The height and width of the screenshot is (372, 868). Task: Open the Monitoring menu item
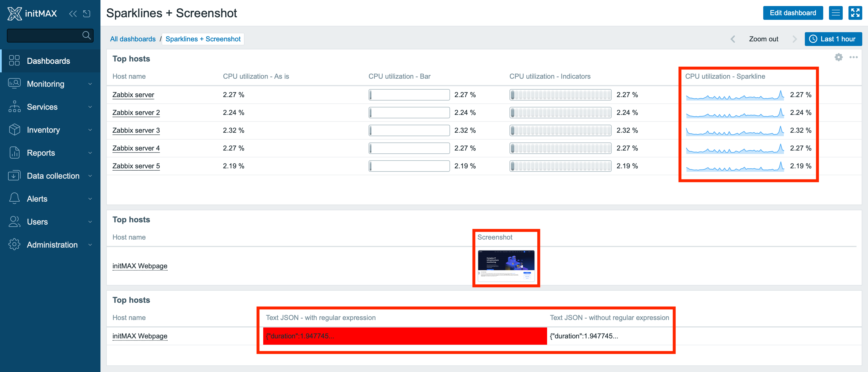click(50, 84)
